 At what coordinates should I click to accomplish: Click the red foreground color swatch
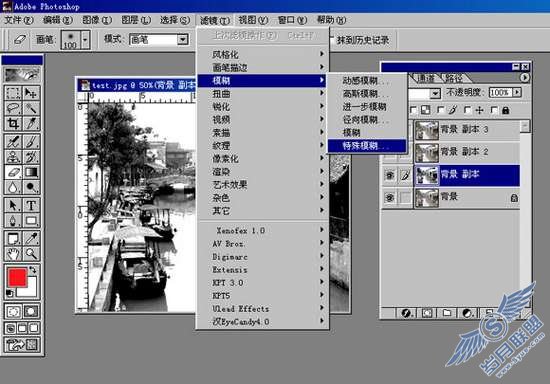(x=17, y=277)
